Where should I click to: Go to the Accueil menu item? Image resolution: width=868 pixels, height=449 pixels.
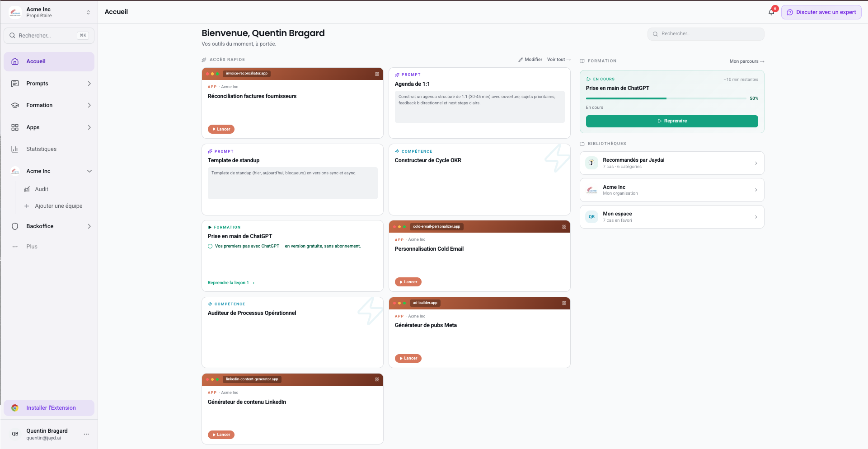pos(49,61)
